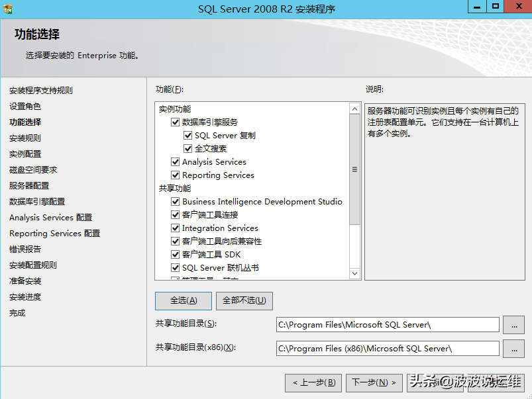
Task: Click 下一步(N) next button
Action: coord(374,382)
